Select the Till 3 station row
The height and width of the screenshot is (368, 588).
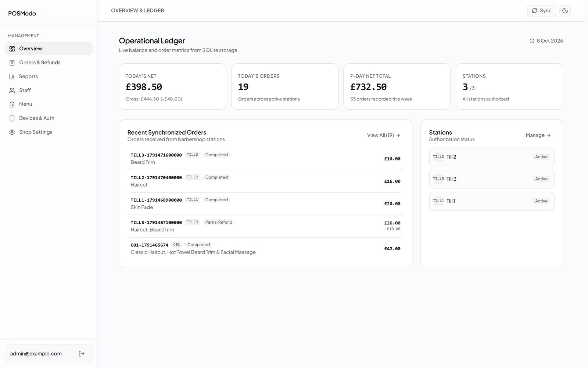point(492,179)
